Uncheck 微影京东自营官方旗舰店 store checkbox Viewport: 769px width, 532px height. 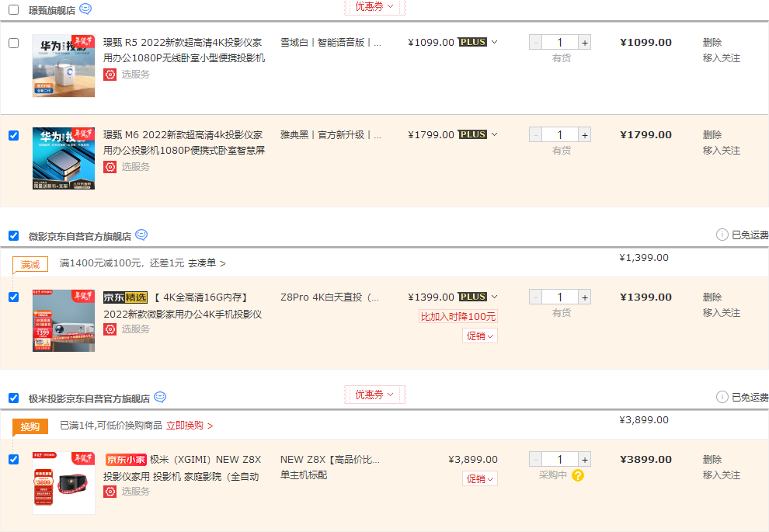14,236
